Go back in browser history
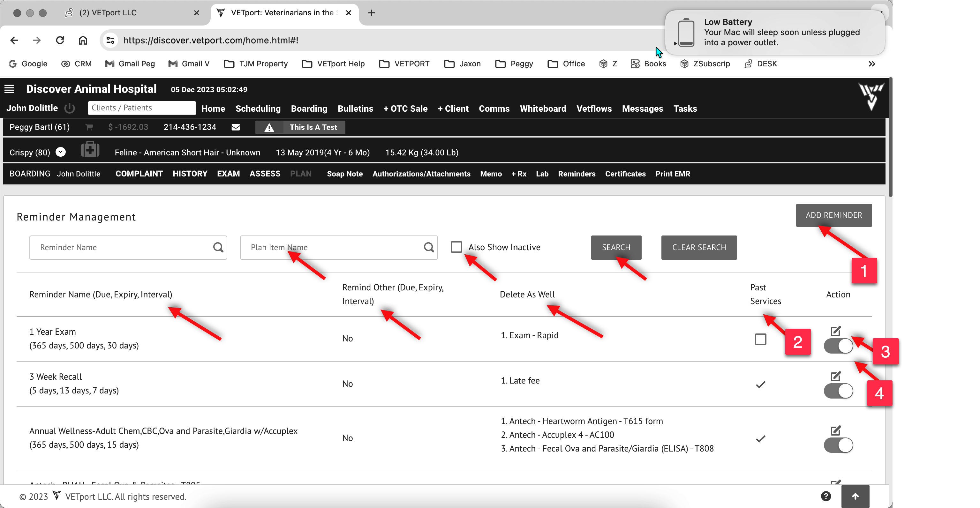Viewport: 980px width, 508px height. [x=14, y=40]
